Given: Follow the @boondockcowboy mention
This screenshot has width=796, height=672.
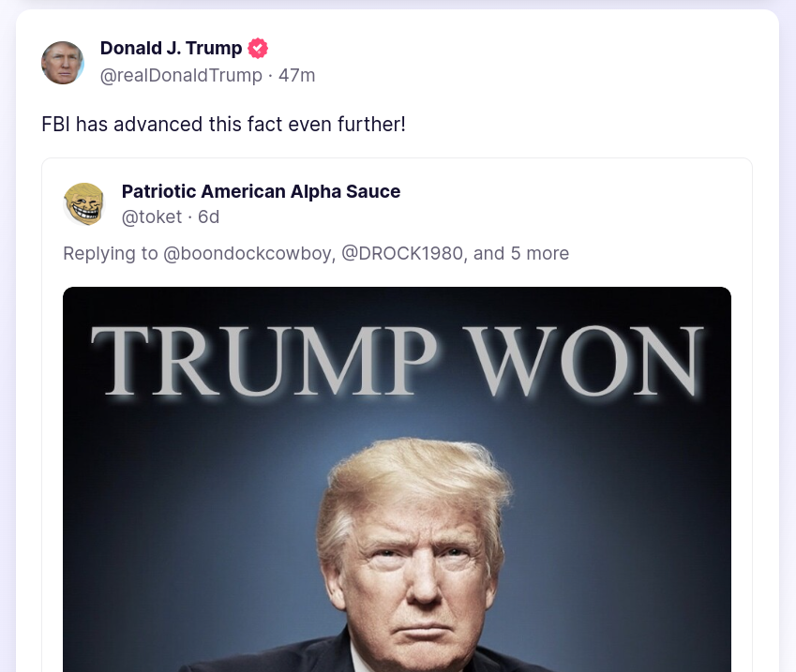Looking at the screenshot, I should 249,253.
